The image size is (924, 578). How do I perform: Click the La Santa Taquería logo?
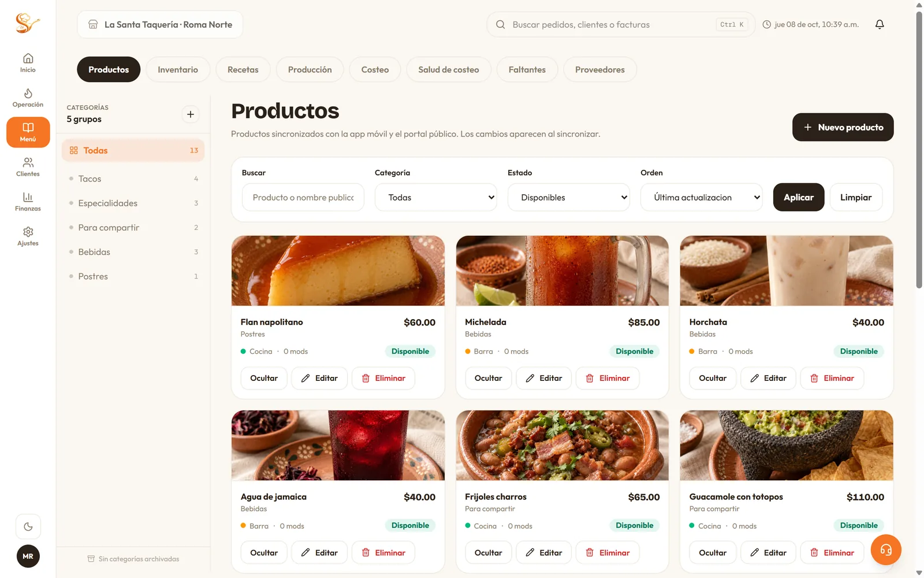click(x=27, y=23)
